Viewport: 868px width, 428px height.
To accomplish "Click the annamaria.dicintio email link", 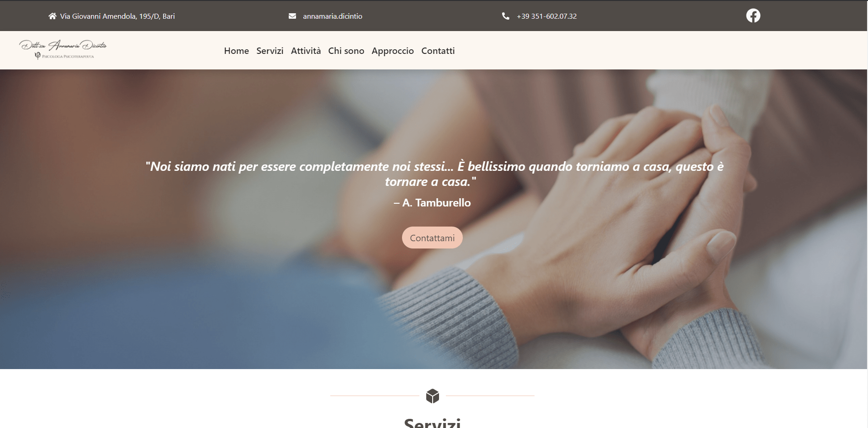I will click(333, 16).
